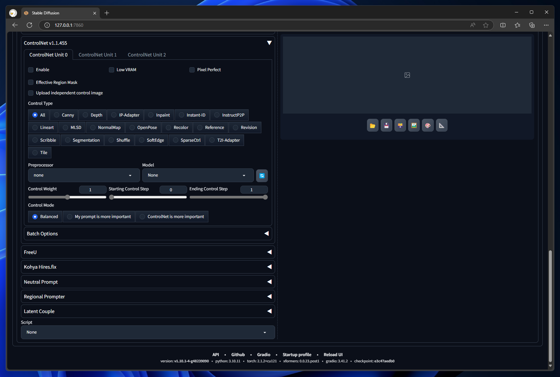Enable Effective Region Mask

31,82
